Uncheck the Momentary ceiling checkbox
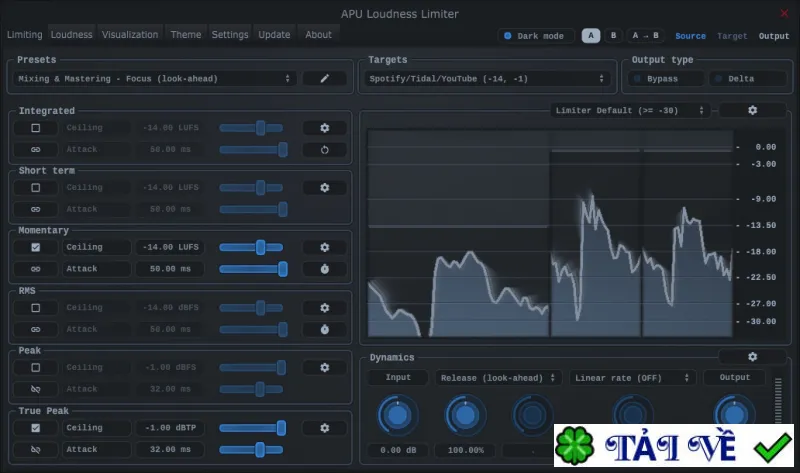Viewport: 800px width, 473px height. point(35,247)
